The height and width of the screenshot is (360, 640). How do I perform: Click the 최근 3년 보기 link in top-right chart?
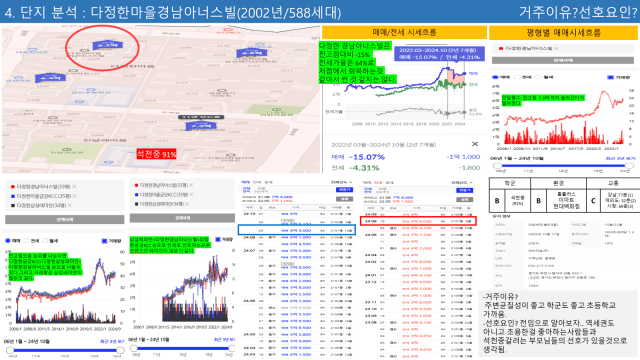click(620, 158)
